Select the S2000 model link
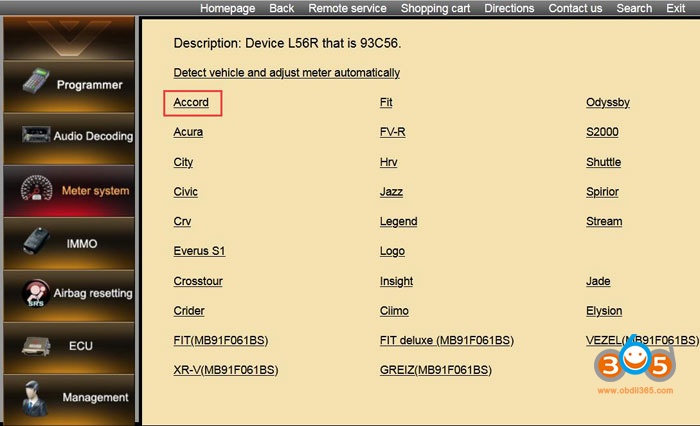700x426 pixels. pos(602,132)
